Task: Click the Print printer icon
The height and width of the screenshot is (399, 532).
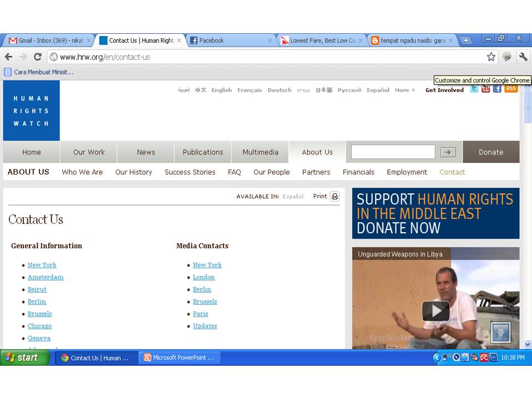Action: point(335,196)
